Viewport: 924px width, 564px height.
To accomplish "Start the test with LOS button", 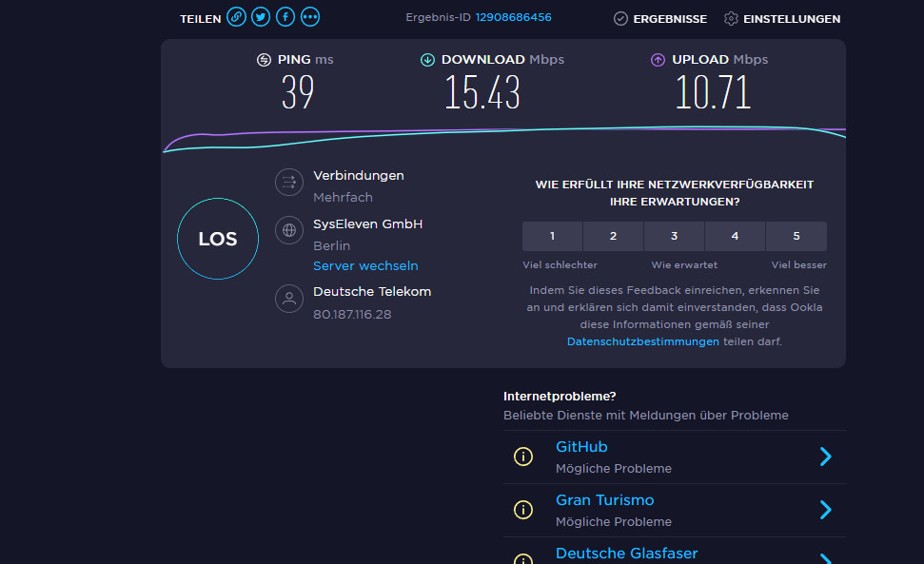I will click(218, 239).
